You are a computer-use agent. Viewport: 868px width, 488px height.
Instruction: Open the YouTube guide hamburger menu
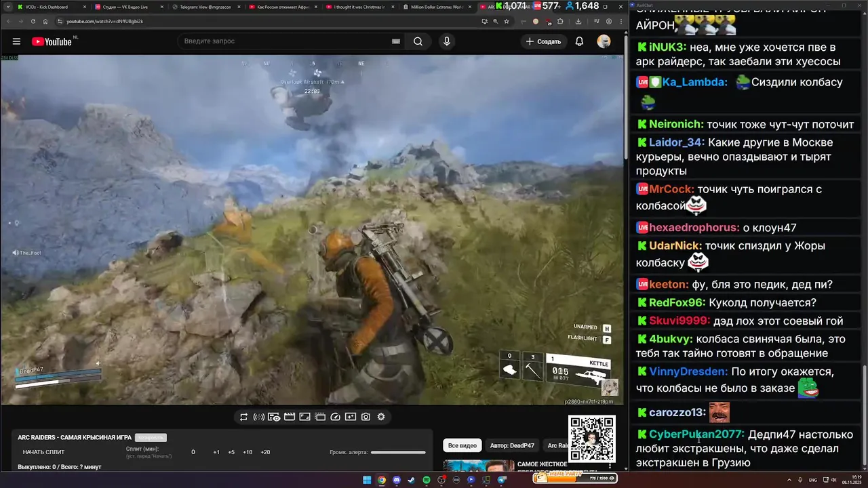[16, 41]
